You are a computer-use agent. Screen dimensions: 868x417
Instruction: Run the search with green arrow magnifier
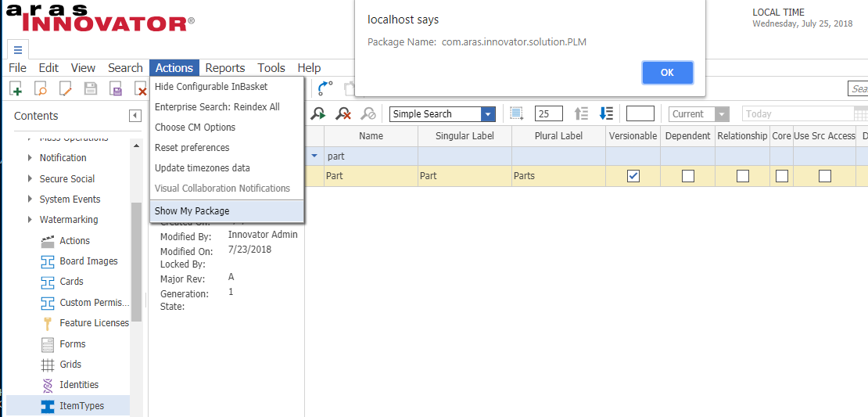pyautogui.click(x=318, y=114)
